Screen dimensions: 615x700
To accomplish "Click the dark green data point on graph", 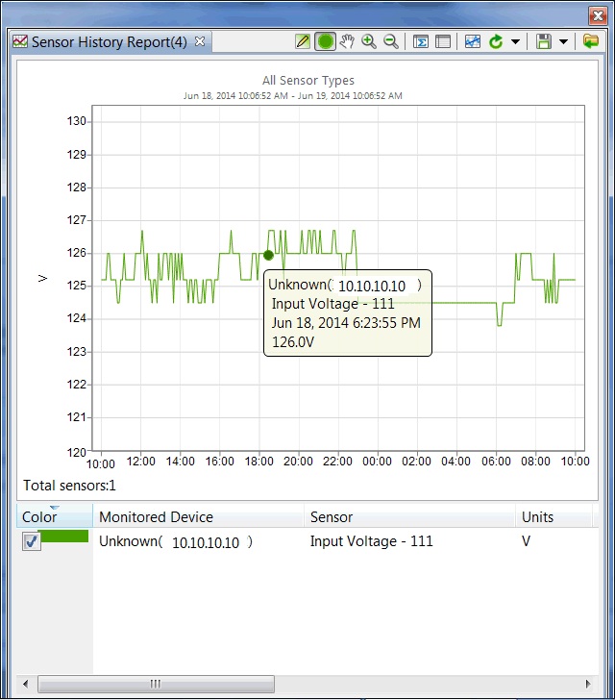I will (268, 255).
